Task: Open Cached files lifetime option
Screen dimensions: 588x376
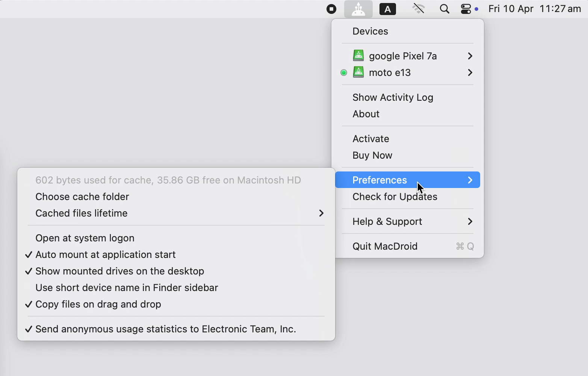Action: (176, 213)
